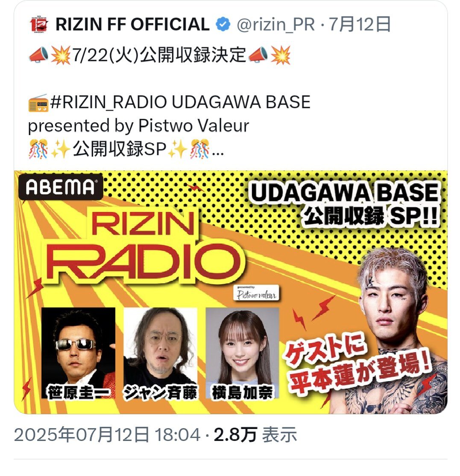The width and height of the screenshot is (460, 476).
Task: Click the Pistwo Valeur sponsor logo
Action: point(256,293)
